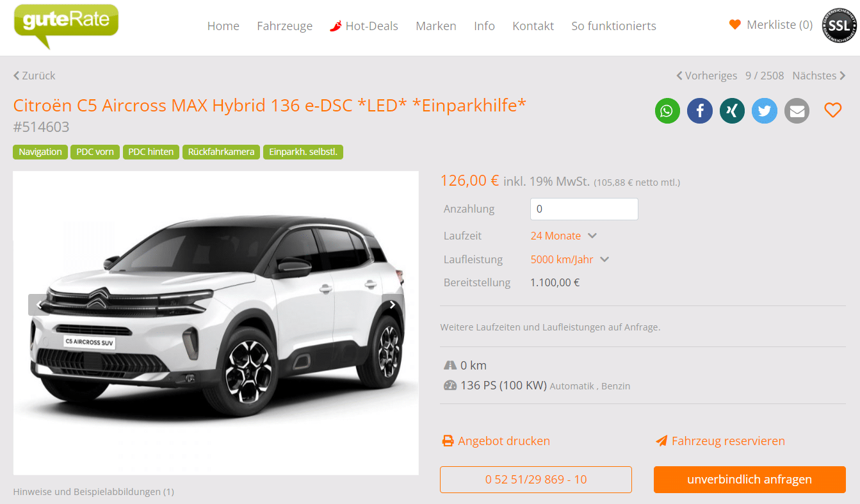Share the listing on Xing
This screenshot has width=860, height=504.
732,111
